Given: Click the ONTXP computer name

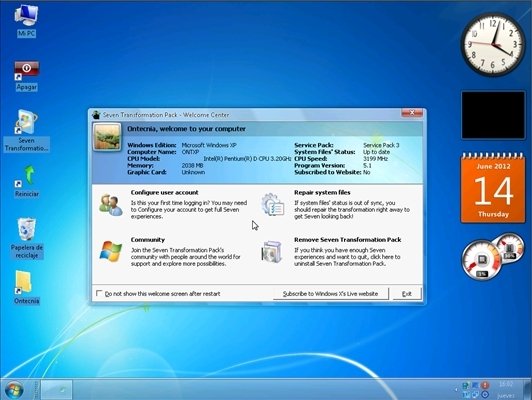Looking at the screenshot, I should point(190,152).
